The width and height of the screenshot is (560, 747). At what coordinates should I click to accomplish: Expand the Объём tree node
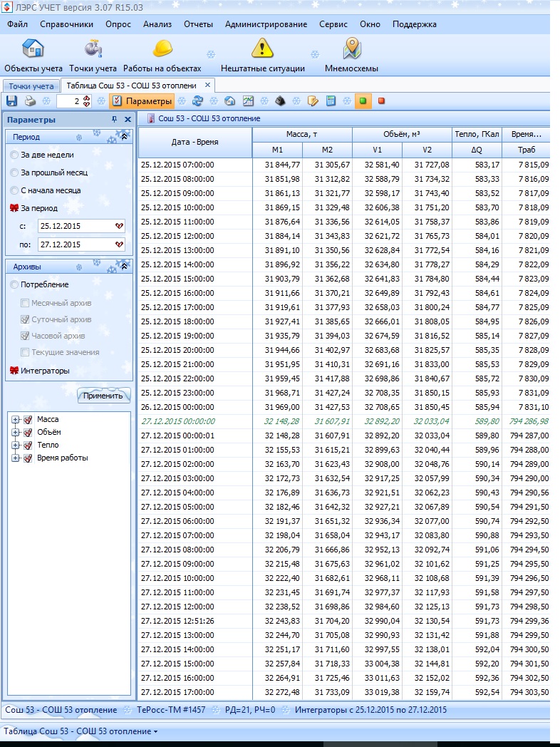(15, 433)
